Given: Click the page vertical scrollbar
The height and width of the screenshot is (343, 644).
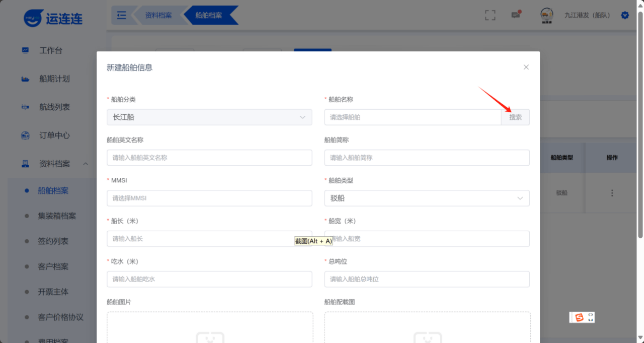Looking at the screenshot, I should pos(640,126).
